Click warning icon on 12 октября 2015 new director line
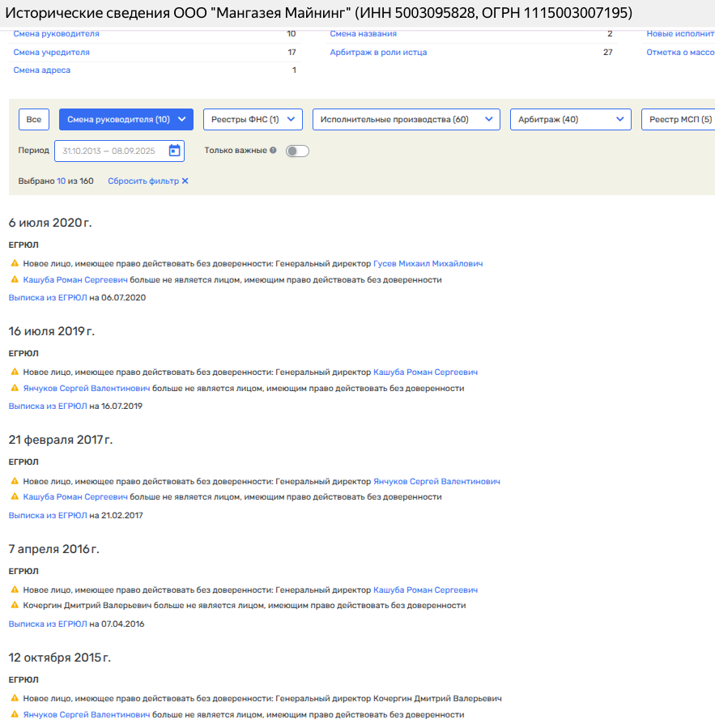The width and height of the screenshot is (715, 728). [x=15, y=699]
